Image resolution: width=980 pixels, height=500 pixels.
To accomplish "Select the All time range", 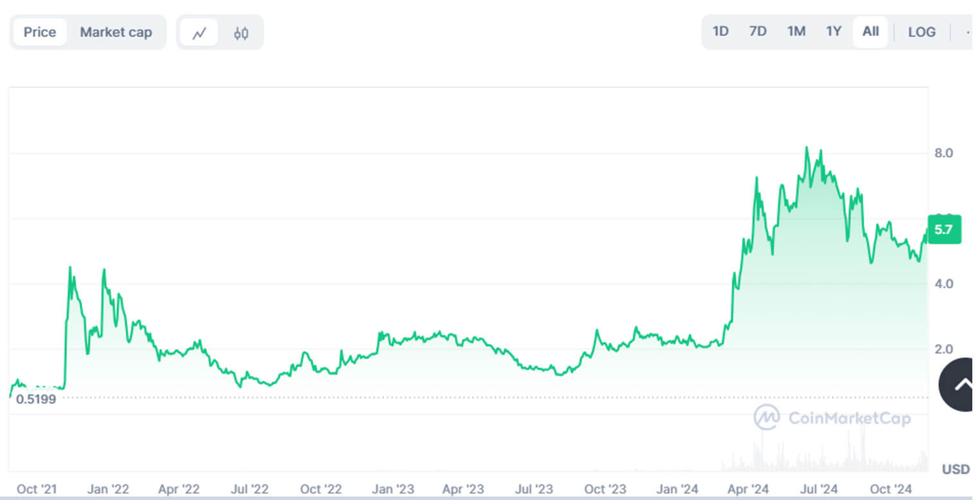I will click(870, 31).
